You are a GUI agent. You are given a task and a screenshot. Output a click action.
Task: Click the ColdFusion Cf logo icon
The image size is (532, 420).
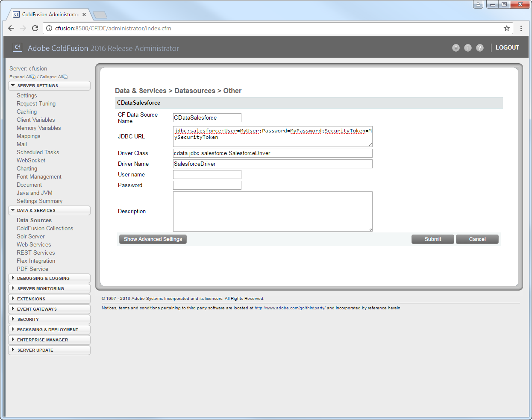pos(17,47)
